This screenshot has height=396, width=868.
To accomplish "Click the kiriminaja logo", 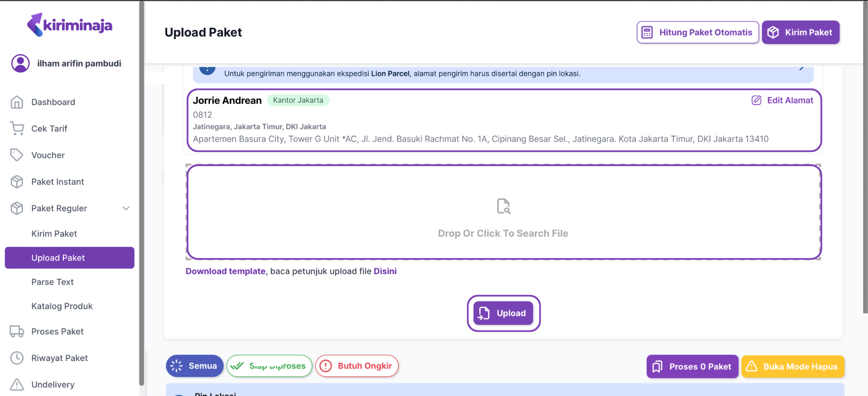I will [70, 24].
